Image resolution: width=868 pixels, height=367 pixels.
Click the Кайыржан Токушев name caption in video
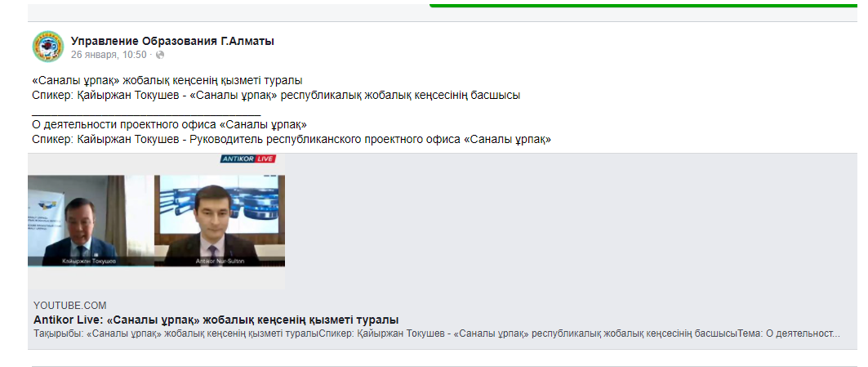88,261
